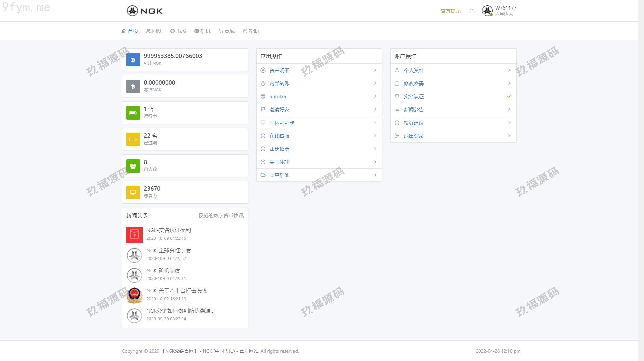This screenshot has width=644, height=361.
Task: Open the W761177 user avatar
Action: click(x=487, y=11)
